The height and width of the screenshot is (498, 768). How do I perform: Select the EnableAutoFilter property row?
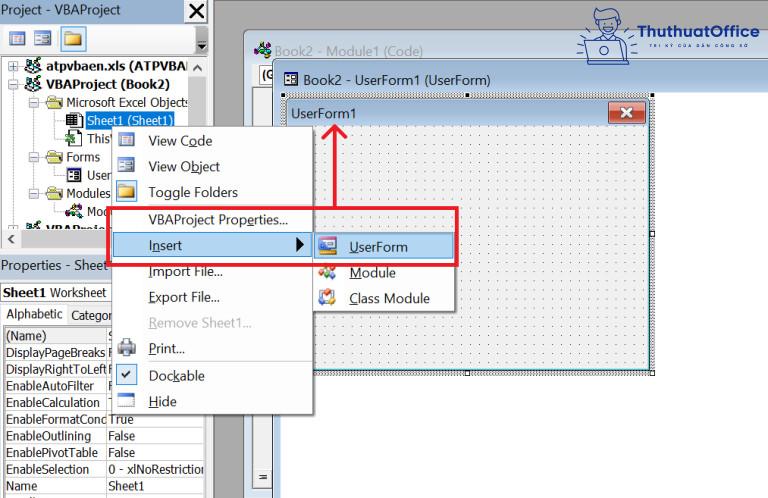click(55, 386)
